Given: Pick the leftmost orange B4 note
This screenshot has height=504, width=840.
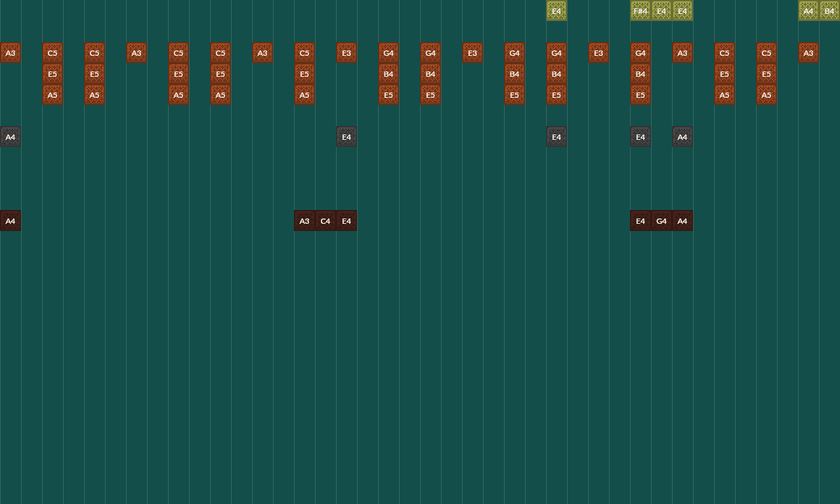Looking at the screenshot, I should [x=388, y=73].
